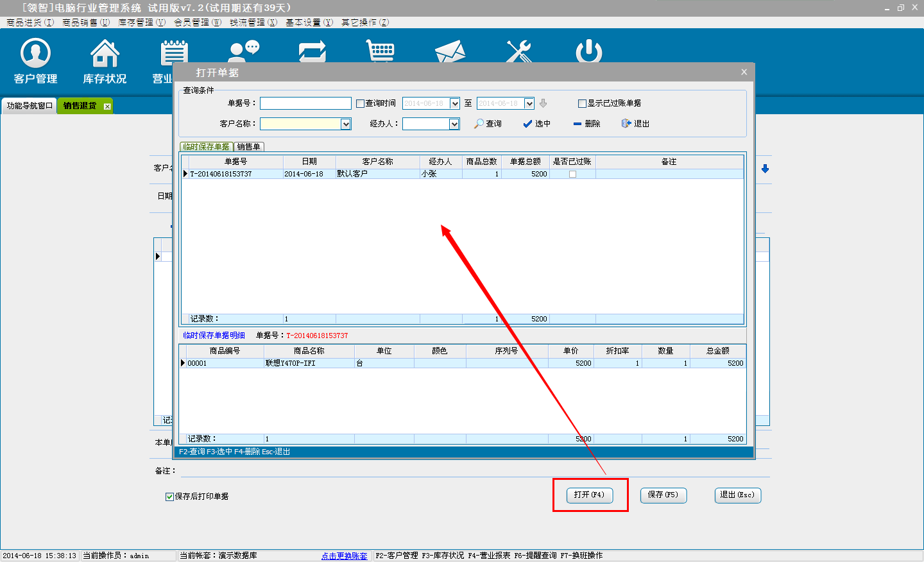Click the envelope mail toolbar icon
The height and width of the screenshot is (562, 924).
click(450, 51)
